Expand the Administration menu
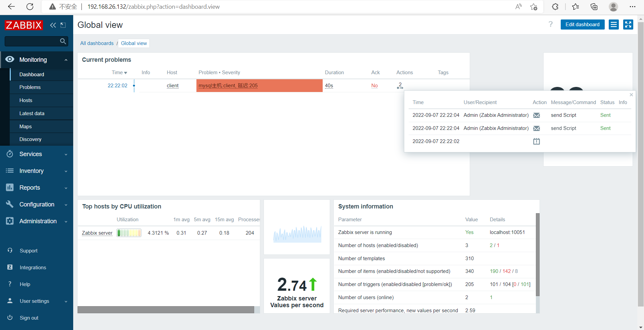 pyautogui.click(x=37, y=221)
